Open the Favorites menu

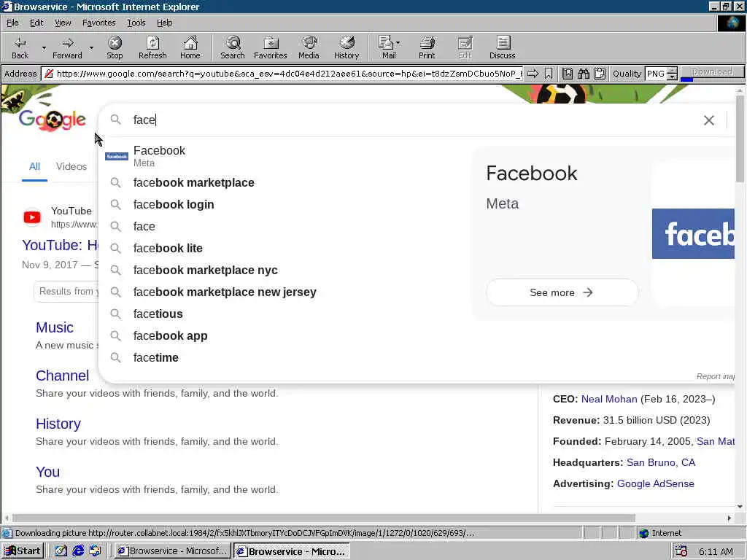coord(98,23)
